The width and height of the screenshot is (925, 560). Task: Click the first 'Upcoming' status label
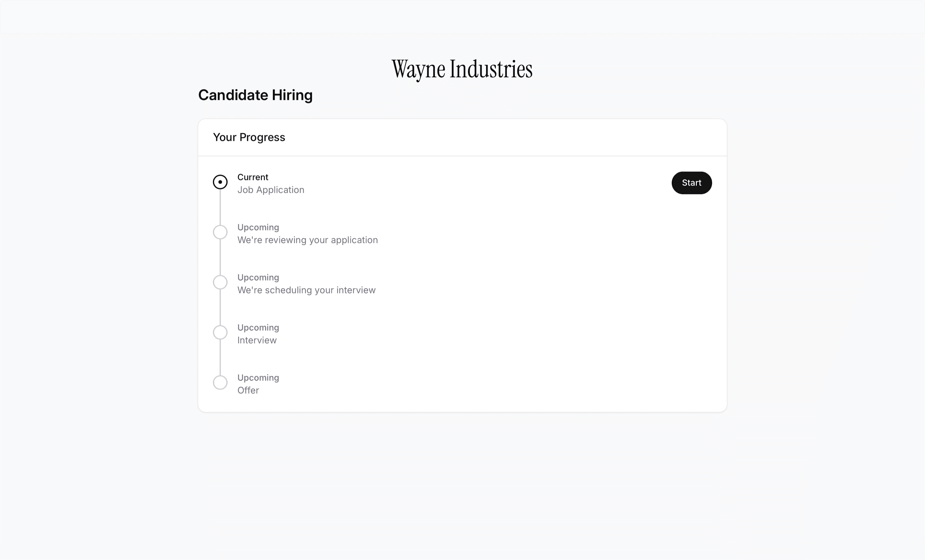[258, 227]
